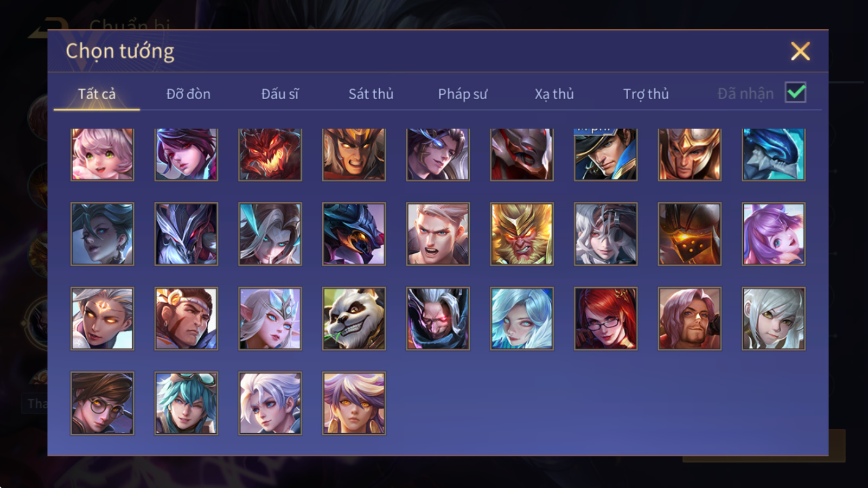Switch to the Đấu sĩ tab
Image resolution: width=868 pixels, height=488 pixels.
280,94
